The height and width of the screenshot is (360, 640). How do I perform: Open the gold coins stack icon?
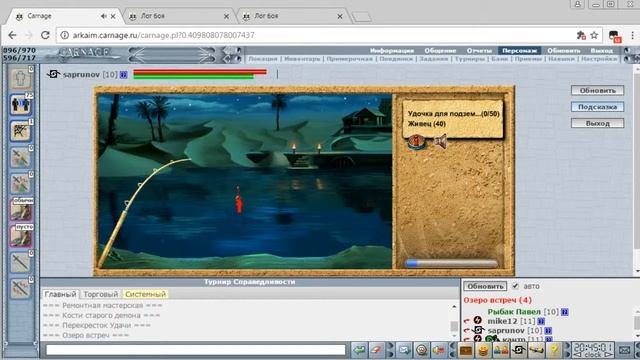(x=483, y=350)
